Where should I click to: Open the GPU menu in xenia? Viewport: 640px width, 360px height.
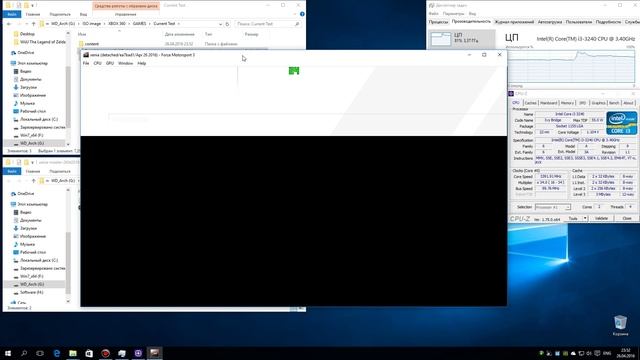click(x=110, y=63)
